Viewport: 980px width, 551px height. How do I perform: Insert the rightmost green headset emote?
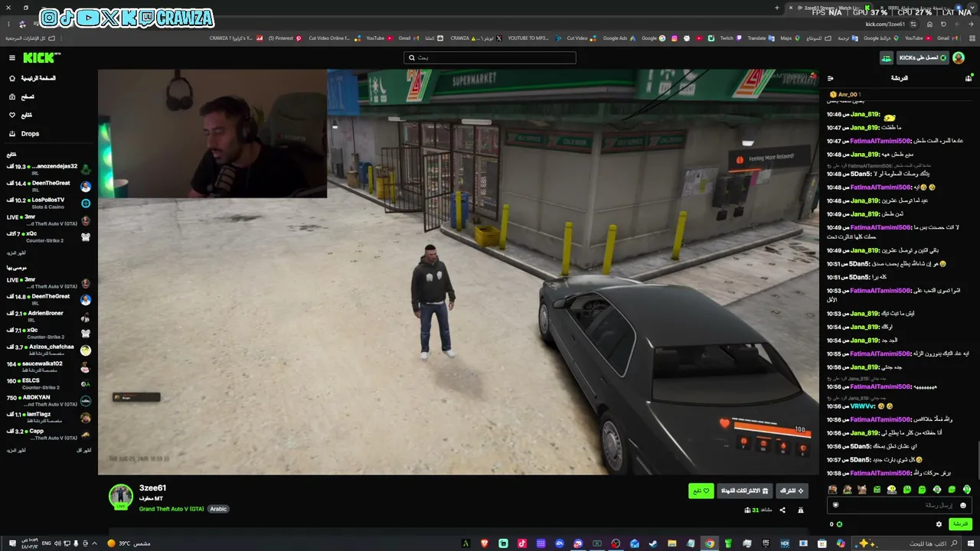tap(967, 490)
